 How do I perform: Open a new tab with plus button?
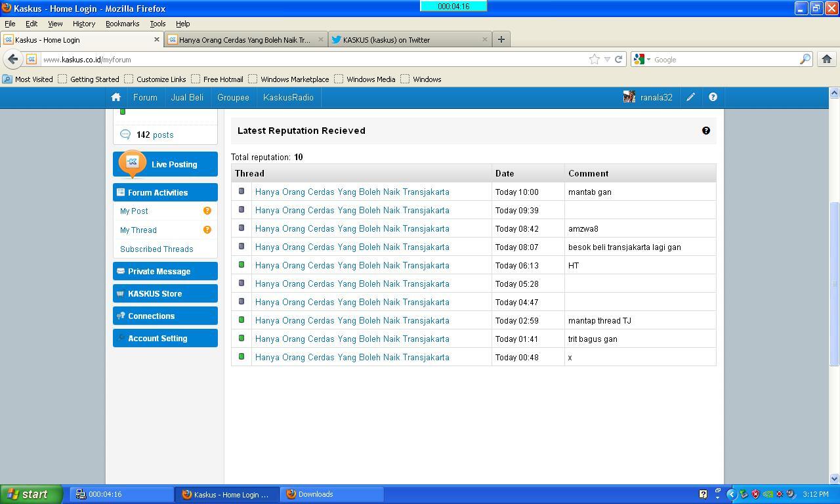coord(501,39)
